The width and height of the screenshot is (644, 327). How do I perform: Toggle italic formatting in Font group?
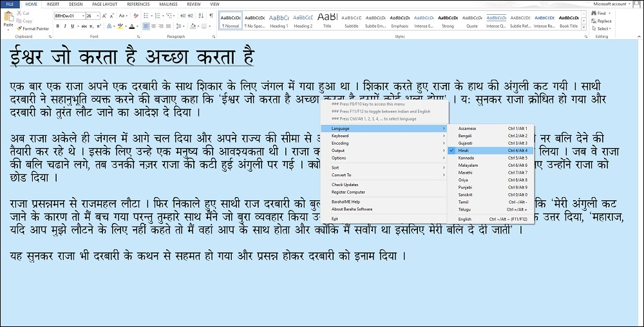[65, 26]
